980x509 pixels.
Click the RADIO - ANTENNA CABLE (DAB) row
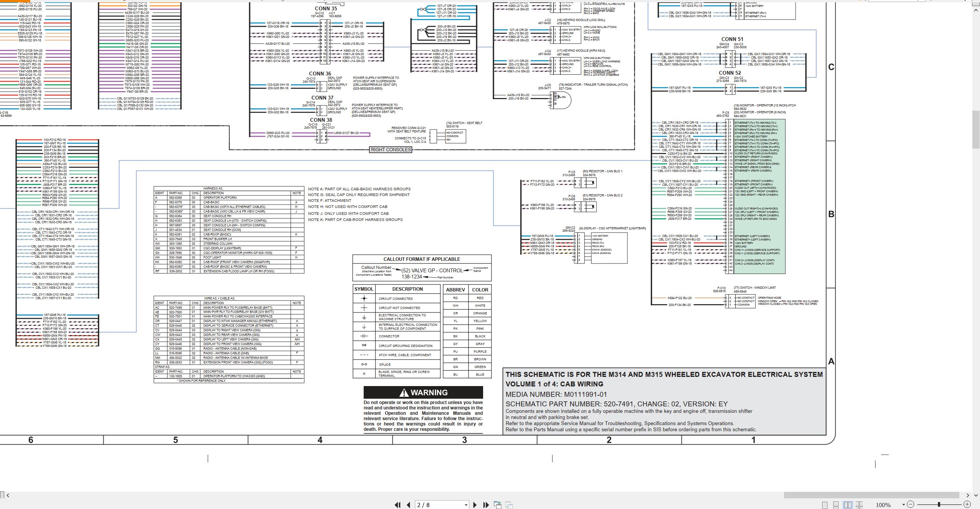coord(229,353)
